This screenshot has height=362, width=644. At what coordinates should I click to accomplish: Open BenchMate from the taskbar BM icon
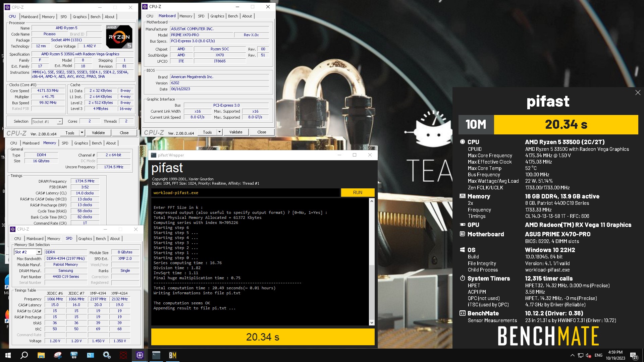(x=173, y=355)
